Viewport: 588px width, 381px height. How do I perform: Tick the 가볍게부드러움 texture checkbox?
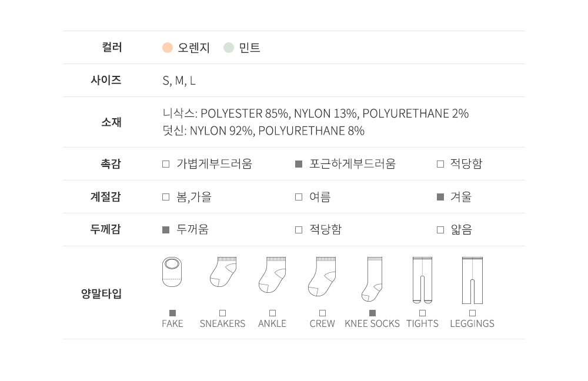click(x=166, y=164)
